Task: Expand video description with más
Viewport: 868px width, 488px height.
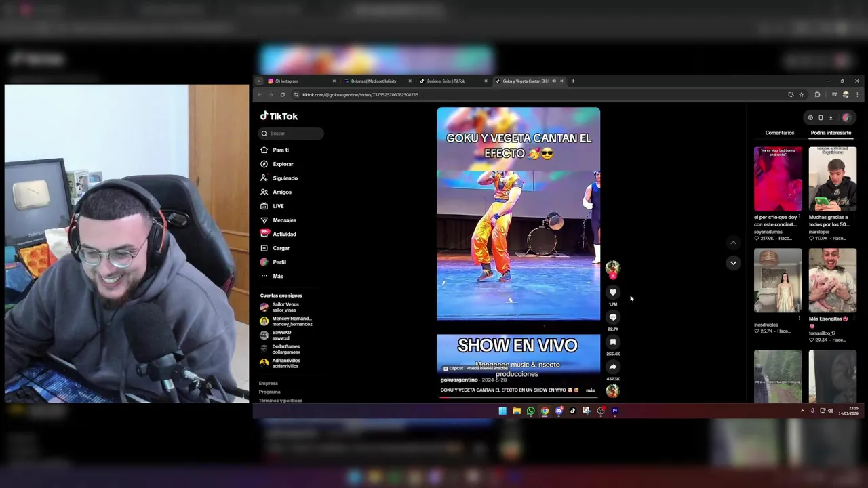Action: (590, 390)
